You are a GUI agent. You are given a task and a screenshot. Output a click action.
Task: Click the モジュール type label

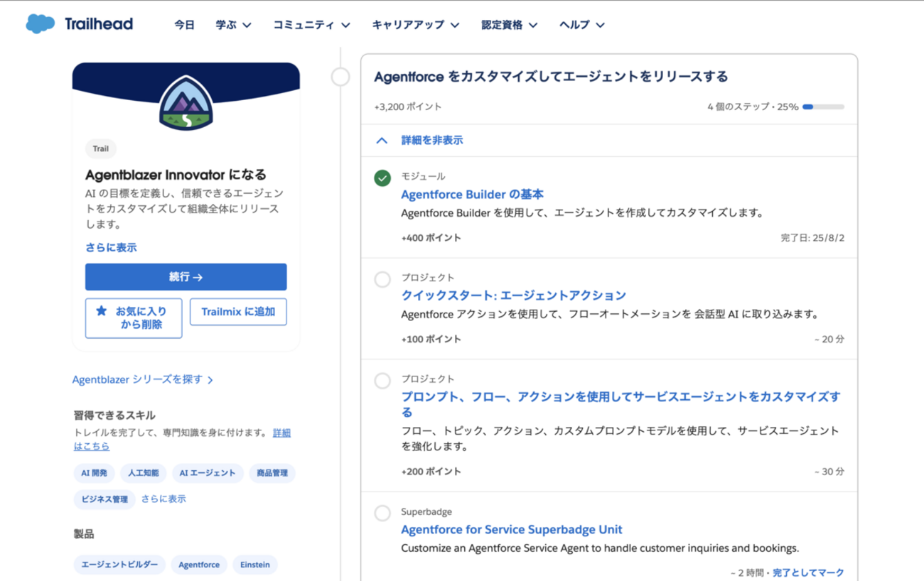tap(424, 176)
